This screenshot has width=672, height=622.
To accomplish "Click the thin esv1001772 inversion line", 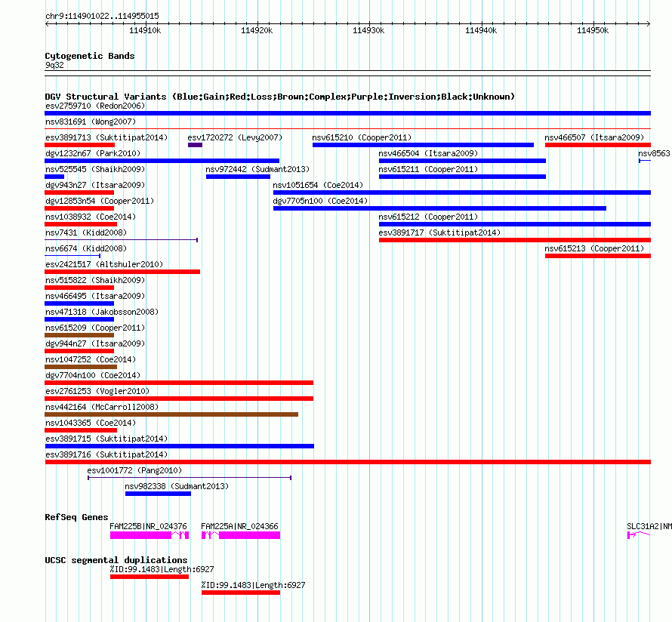I will [x=190, y=478].
